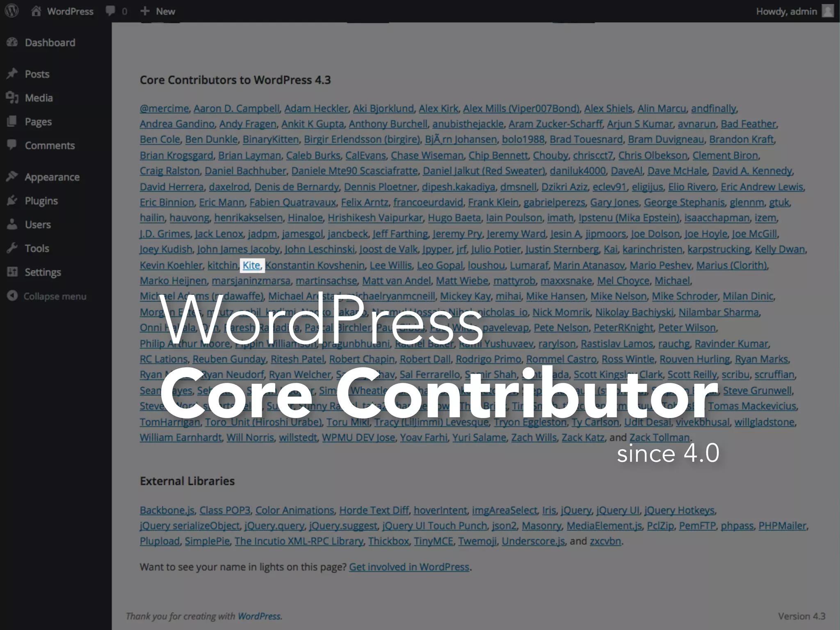840x630 pixels.
Task: Click the Dashboard gauge icon
Action: pyautogui.click(x=12, y=42)
